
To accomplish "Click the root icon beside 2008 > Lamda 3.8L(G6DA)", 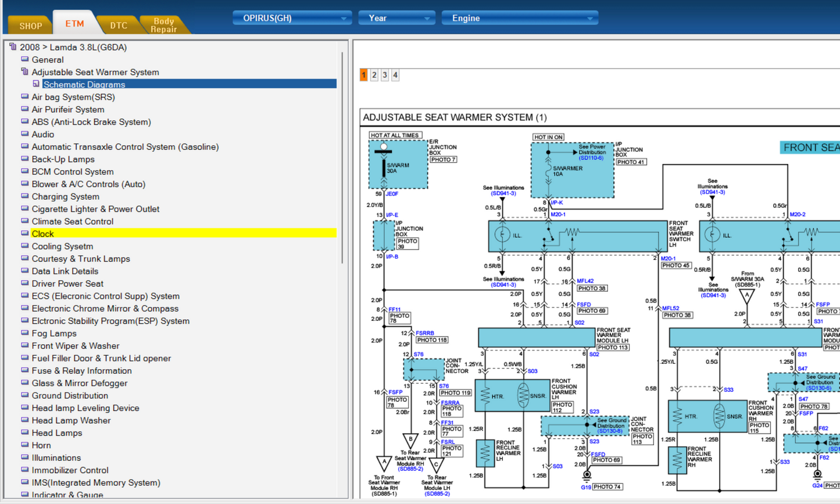I will [13, 47].
